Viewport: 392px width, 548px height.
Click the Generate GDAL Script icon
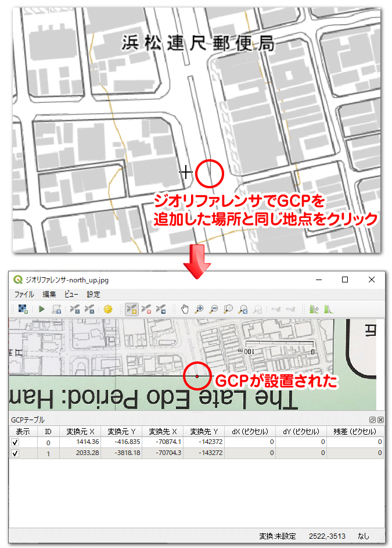point(56,309)
